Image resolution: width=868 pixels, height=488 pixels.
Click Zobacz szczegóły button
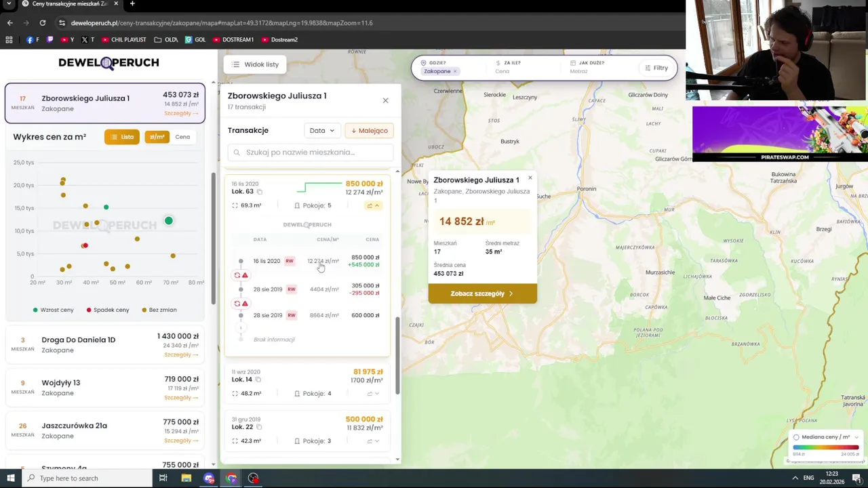coord(482,293)
